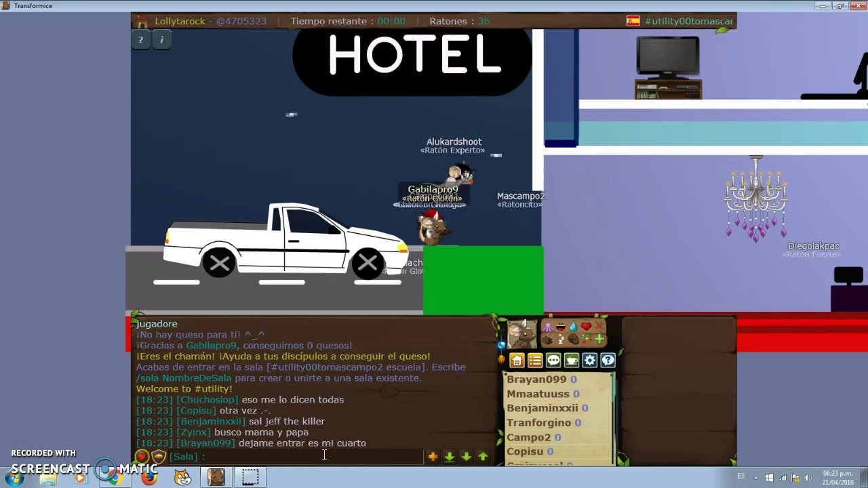This screenshot has height=488, width=868.
Task: Click the Spanish flag community icon
Action: [x=633, y=21]
